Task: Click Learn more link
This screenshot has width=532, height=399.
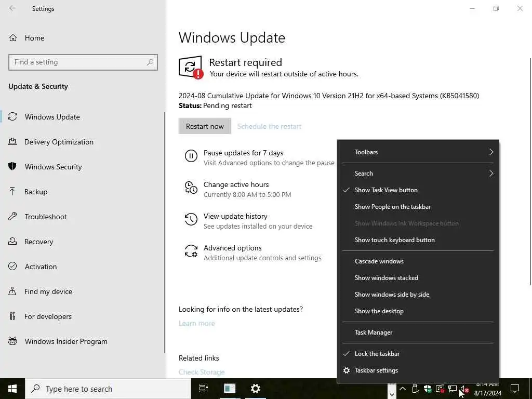Action: pos(197,323)
